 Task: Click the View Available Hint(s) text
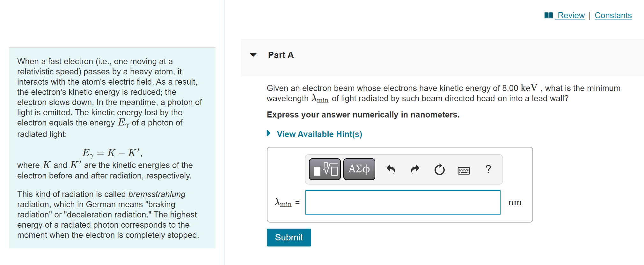pyautogui.click(x=319, y=134)
